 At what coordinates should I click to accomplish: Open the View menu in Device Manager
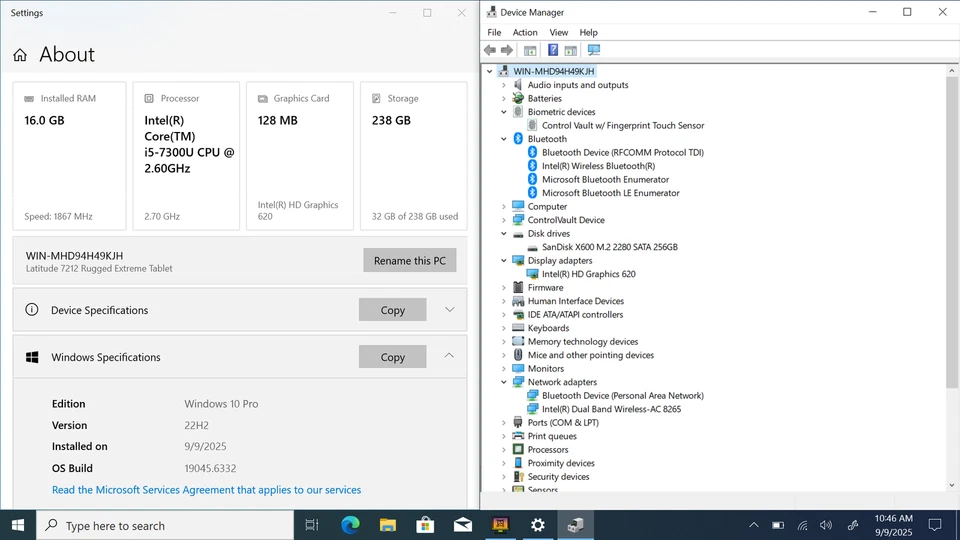pos(558,32)
